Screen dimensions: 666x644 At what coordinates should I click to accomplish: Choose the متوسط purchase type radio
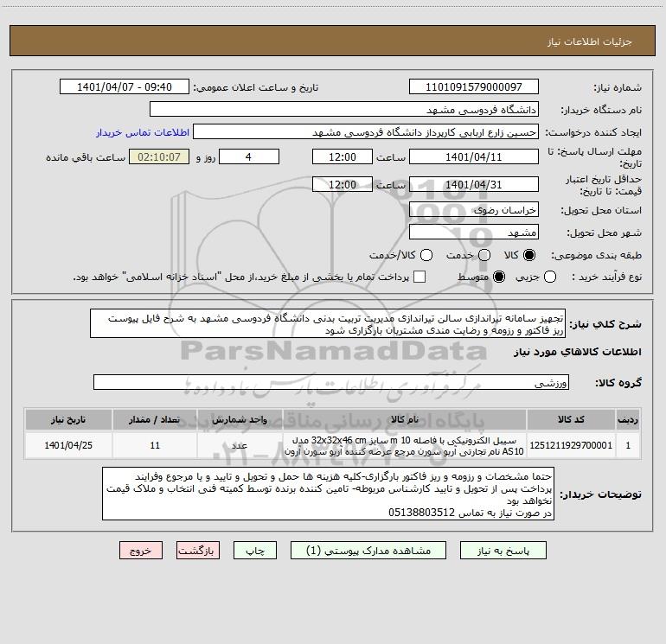(x=499, y=277)
